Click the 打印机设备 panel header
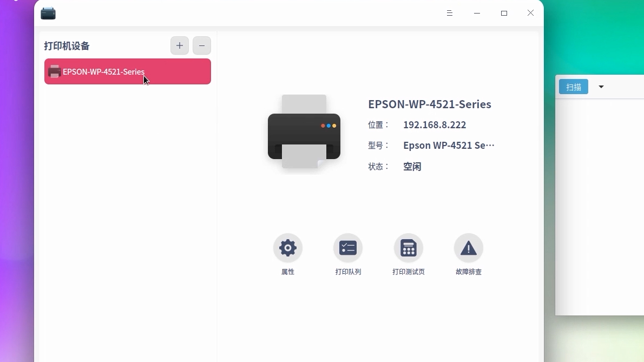 coord(66,46)
